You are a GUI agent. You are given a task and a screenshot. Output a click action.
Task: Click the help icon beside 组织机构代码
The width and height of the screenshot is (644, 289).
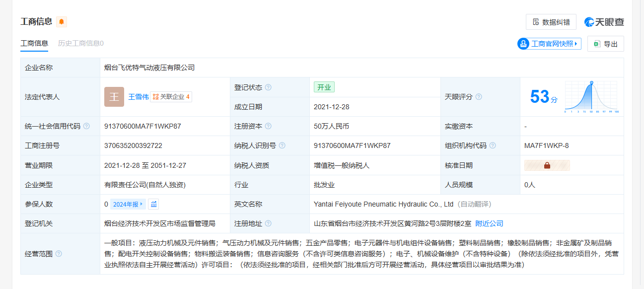coord(493,145)
